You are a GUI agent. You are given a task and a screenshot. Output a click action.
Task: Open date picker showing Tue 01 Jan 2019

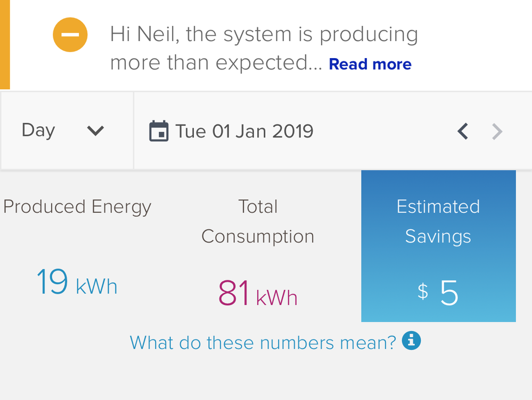pos(244,131)
